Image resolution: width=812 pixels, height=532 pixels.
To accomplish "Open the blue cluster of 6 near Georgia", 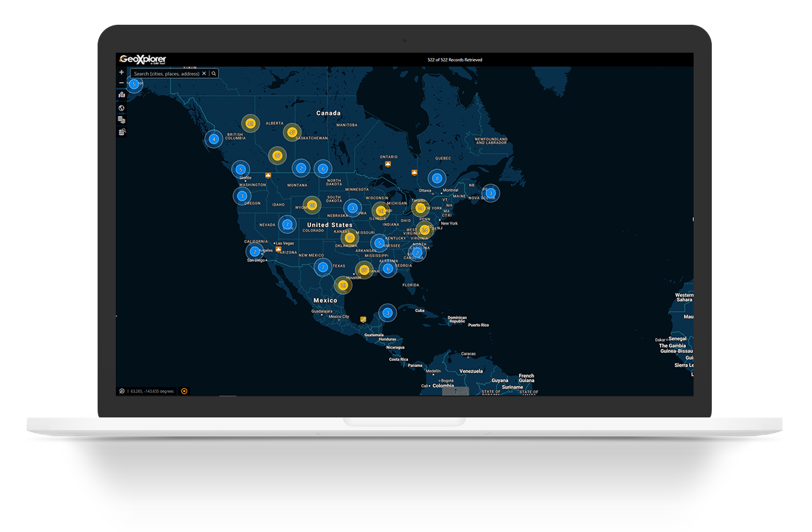I will (388, 268).
